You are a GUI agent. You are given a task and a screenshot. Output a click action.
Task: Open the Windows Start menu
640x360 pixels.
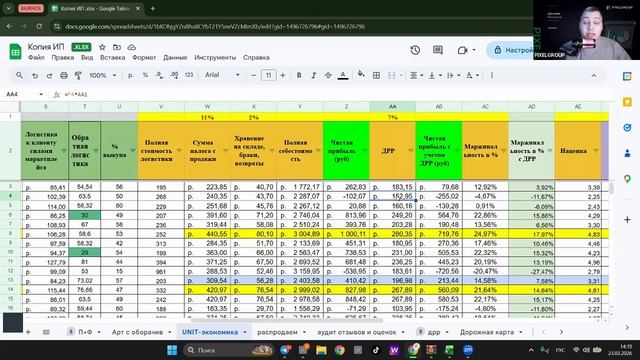point(172,350)
